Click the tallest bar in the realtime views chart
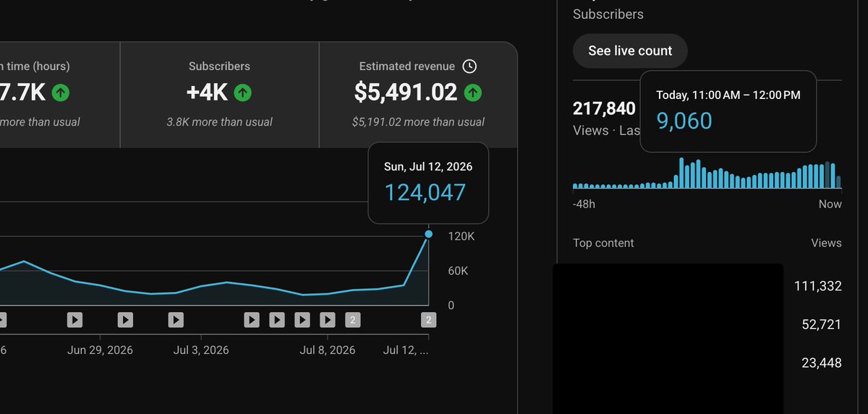 click(x=681, y=173)
